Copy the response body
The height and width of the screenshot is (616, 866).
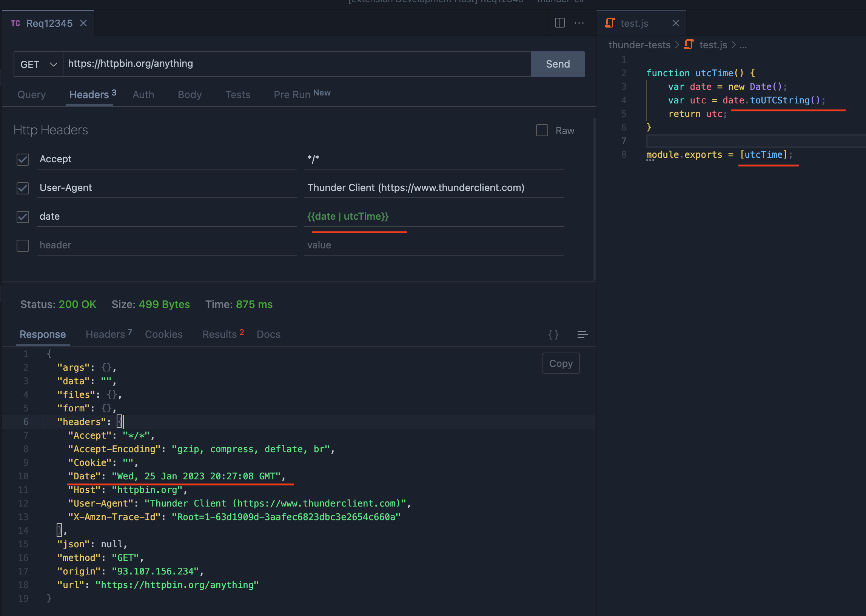(561, 363)
